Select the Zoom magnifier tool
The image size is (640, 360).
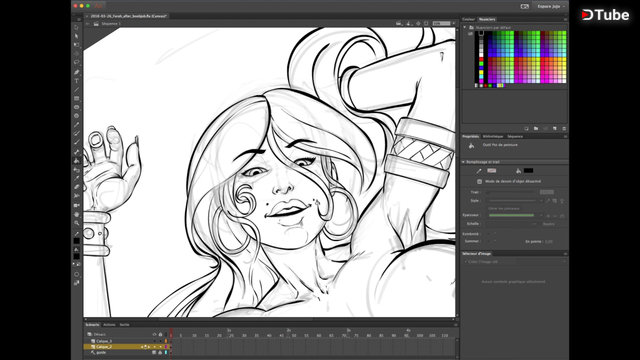[76, 223]
